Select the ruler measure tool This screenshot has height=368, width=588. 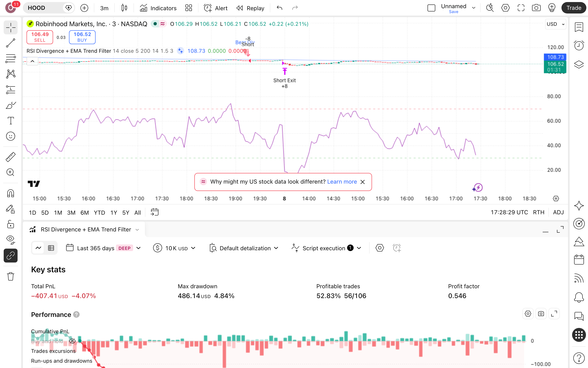pos(10,157)
